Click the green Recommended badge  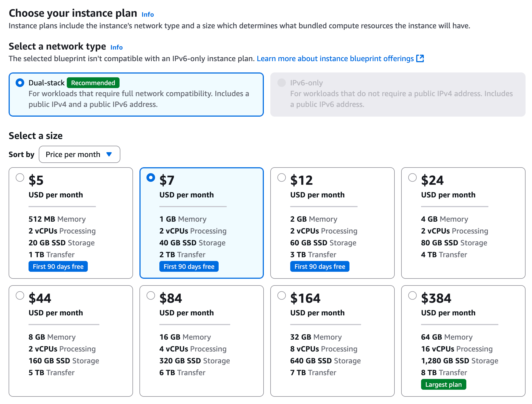click(93, 83)
